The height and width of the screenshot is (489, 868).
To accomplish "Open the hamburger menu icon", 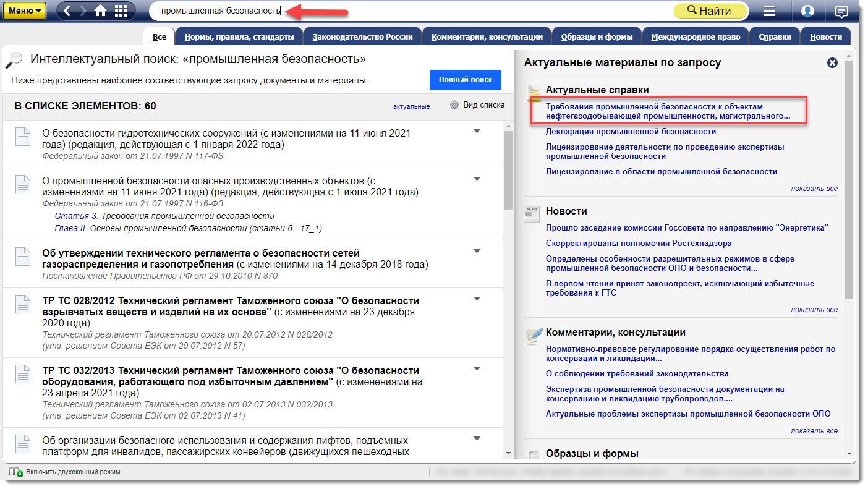I will [x=769, y=11].
